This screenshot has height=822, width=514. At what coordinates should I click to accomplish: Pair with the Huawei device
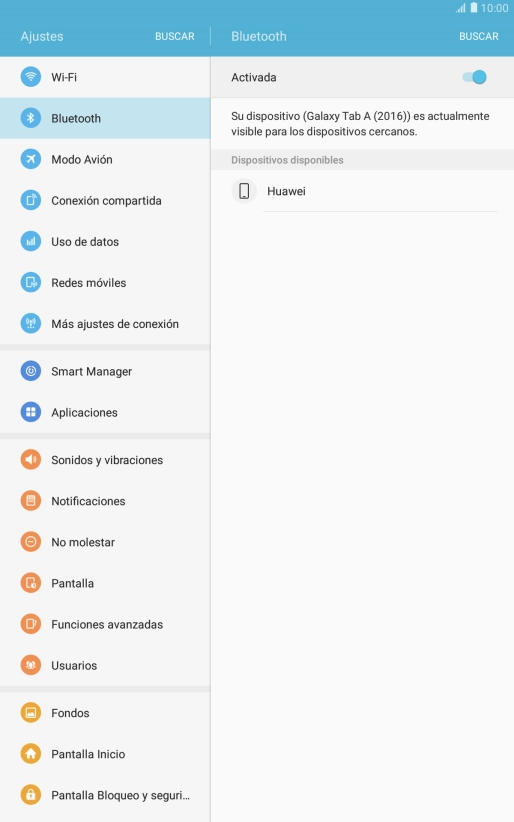[x=362, y=191]
